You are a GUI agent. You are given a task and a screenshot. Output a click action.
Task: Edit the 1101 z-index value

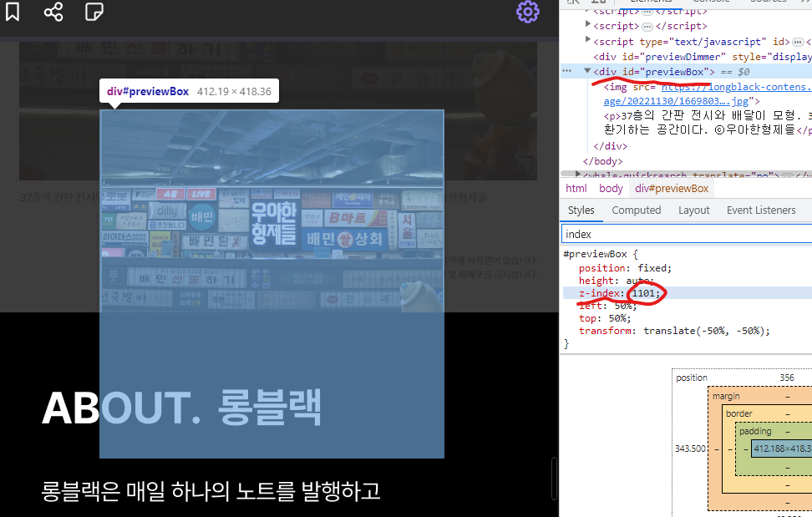[643, 293]
